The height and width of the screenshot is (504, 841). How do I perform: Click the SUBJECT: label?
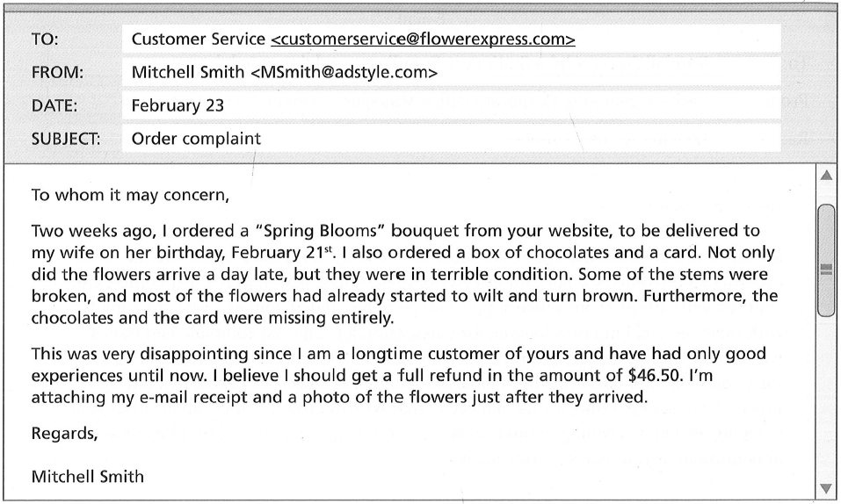pyautogui.click(x=65, y=140)
